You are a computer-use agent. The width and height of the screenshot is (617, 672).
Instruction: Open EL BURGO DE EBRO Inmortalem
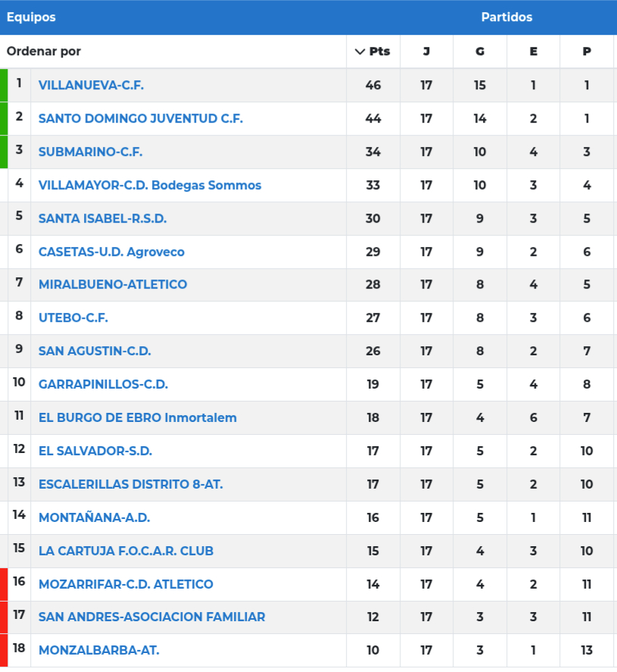(138, 417)
